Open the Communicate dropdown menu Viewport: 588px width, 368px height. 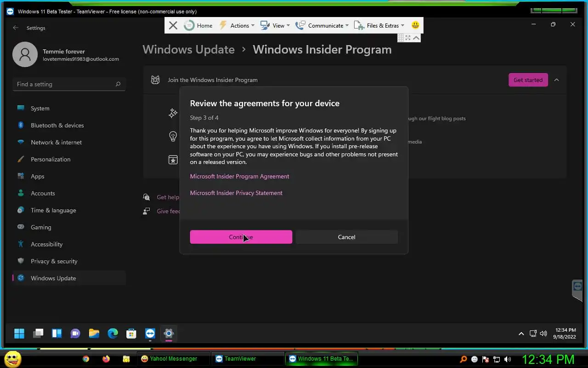(x=322, y=25)
